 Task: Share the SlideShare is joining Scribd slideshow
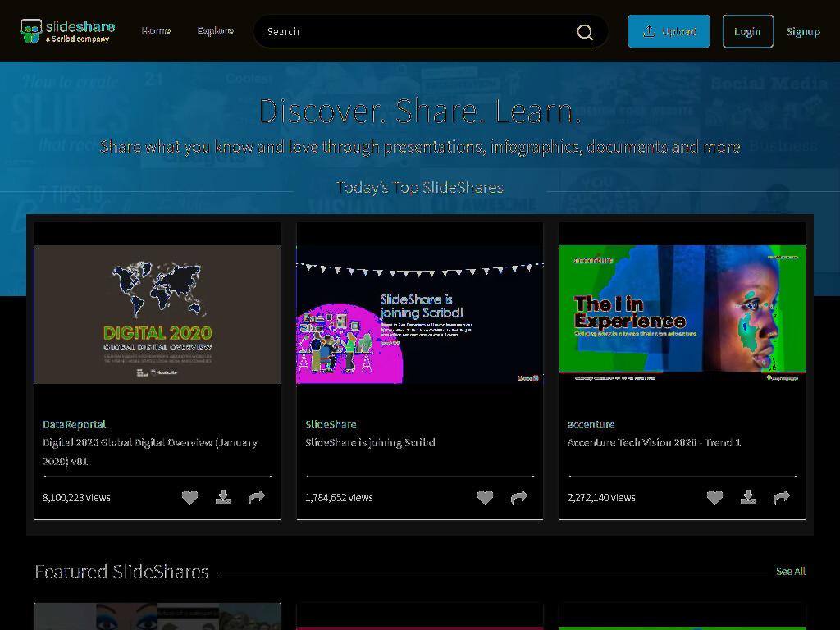[518, 498]
